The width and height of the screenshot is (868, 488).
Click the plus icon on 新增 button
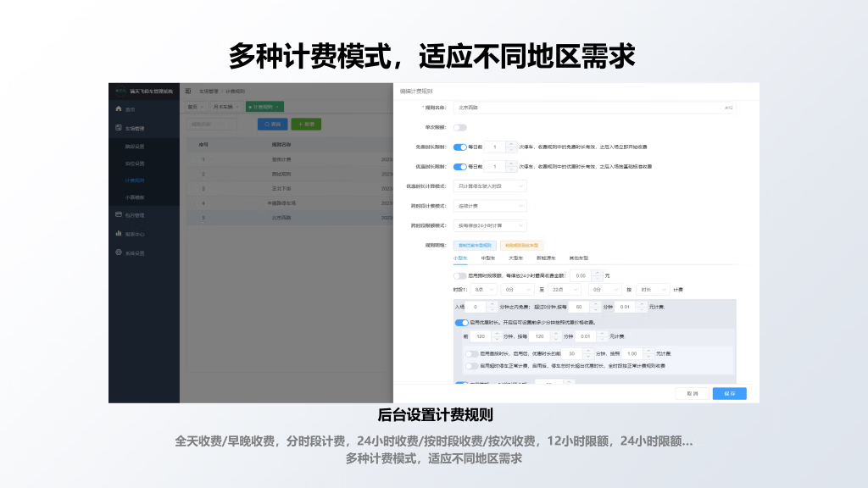[x=300, y=125]
